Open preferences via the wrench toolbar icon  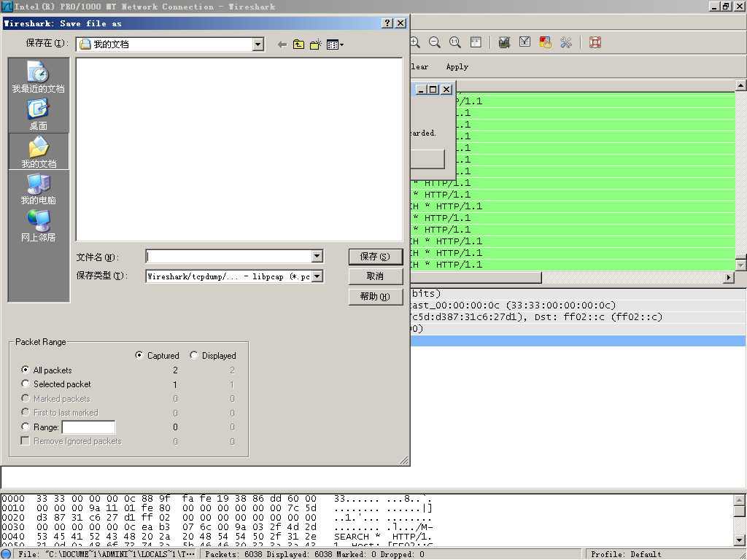point(566,42)
